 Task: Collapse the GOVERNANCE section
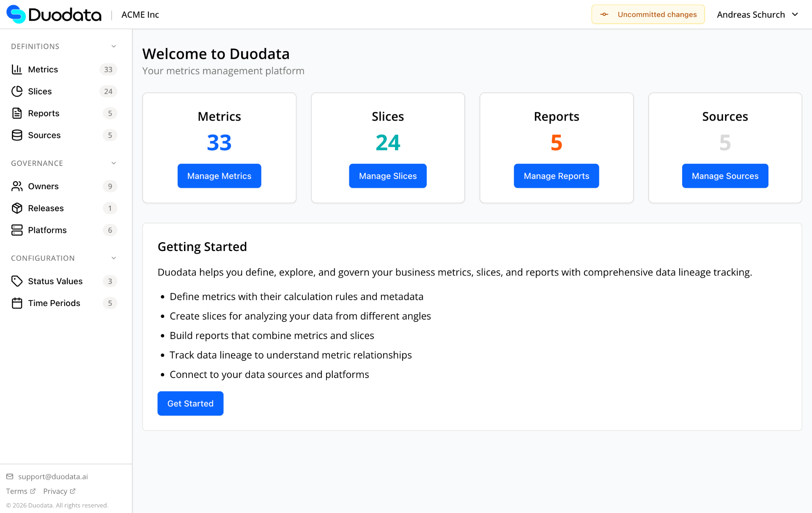(113, 163)
